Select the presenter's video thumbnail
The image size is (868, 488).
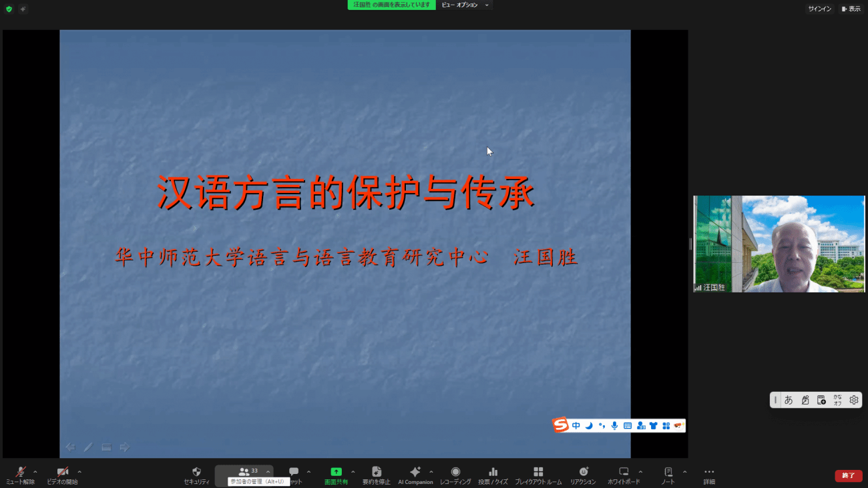point(779,244)
